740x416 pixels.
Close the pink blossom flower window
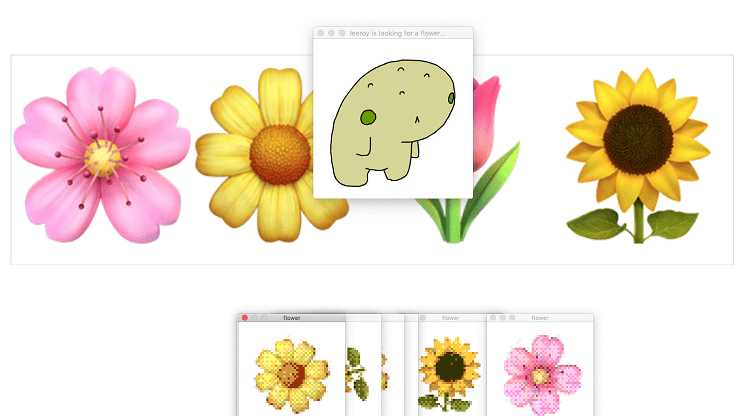click(x=493, y=318)
